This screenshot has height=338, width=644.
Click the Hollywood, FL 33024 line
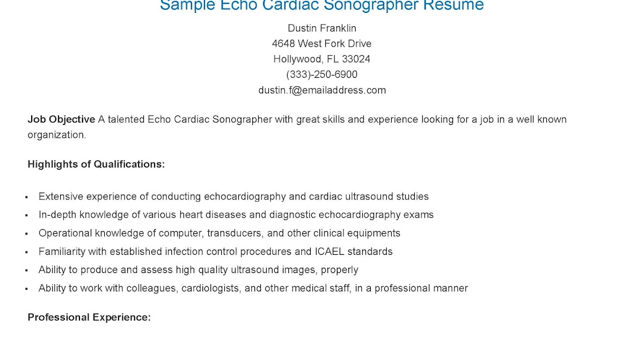pos(322,59)
